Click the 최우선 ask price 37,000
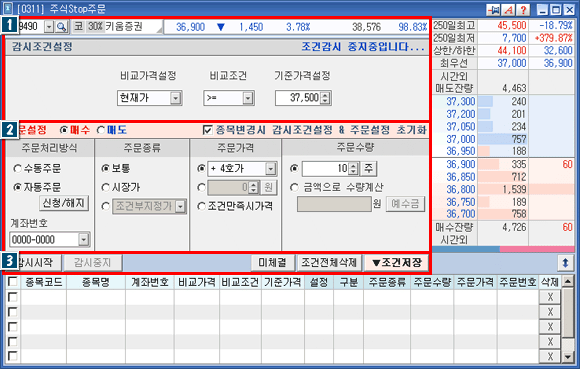 [x=512, y=63]
